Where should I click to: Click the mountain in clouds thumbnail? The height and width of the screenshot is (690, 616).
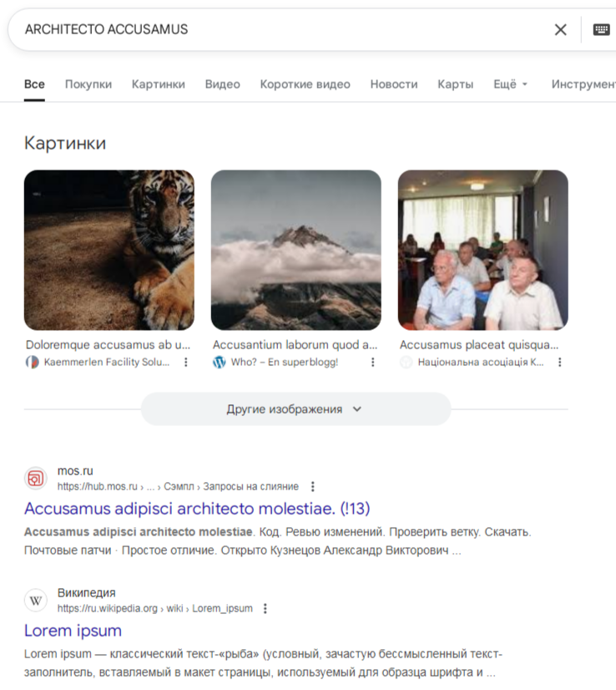tap(296, 250)
